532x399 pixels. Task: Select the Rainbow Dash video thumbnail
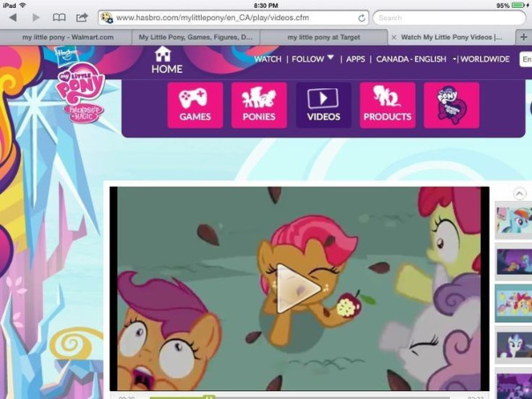[514, 220]
